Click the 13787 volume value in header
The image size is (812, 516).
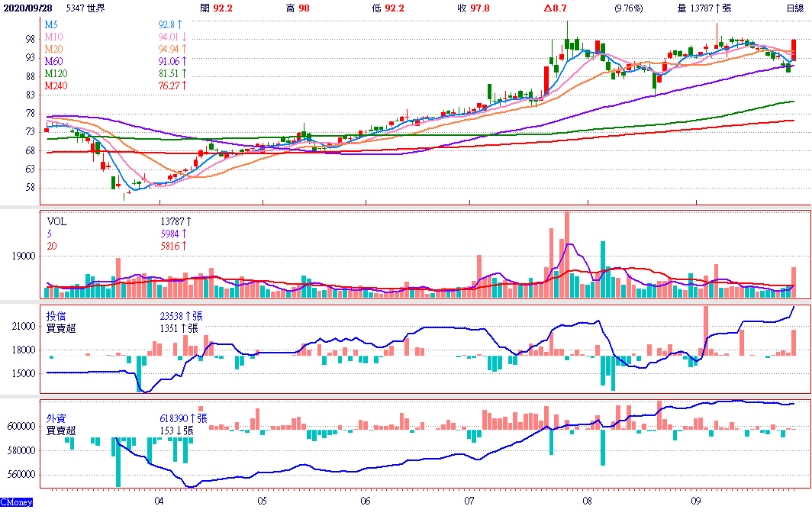[702, 8]
